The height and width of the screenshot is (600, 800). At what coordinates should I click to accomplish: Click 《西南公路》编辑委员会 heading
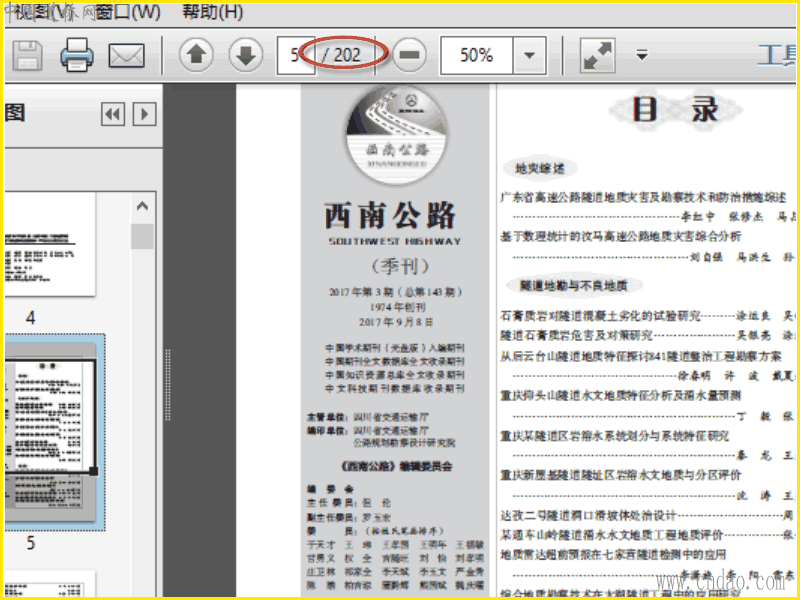point(396,466)
